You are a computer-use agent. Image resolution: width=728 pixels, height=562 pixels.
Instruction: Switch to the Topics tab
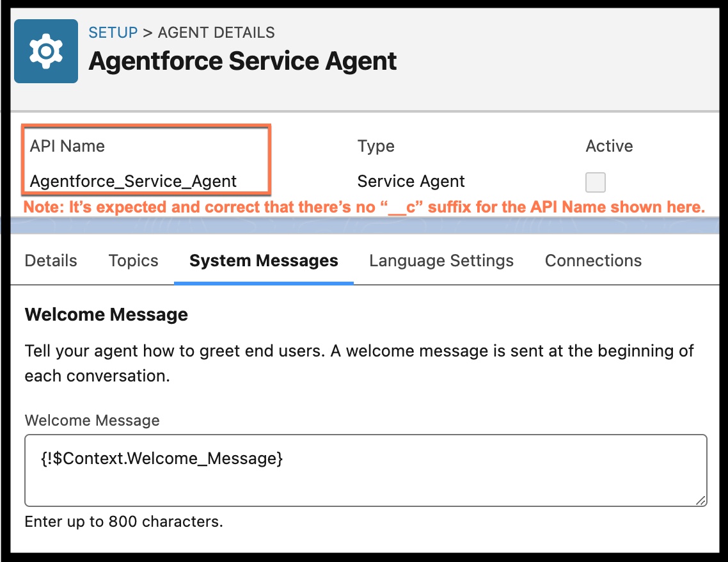point(133,261)
